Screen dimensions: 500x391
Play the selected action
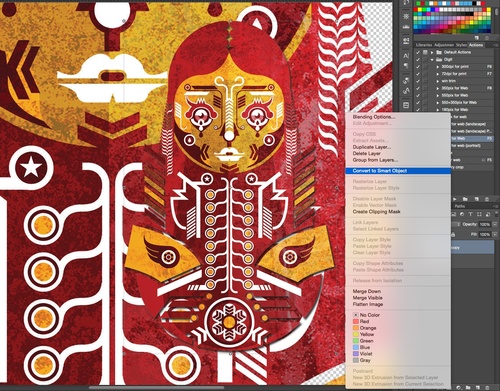coord(455,199)
